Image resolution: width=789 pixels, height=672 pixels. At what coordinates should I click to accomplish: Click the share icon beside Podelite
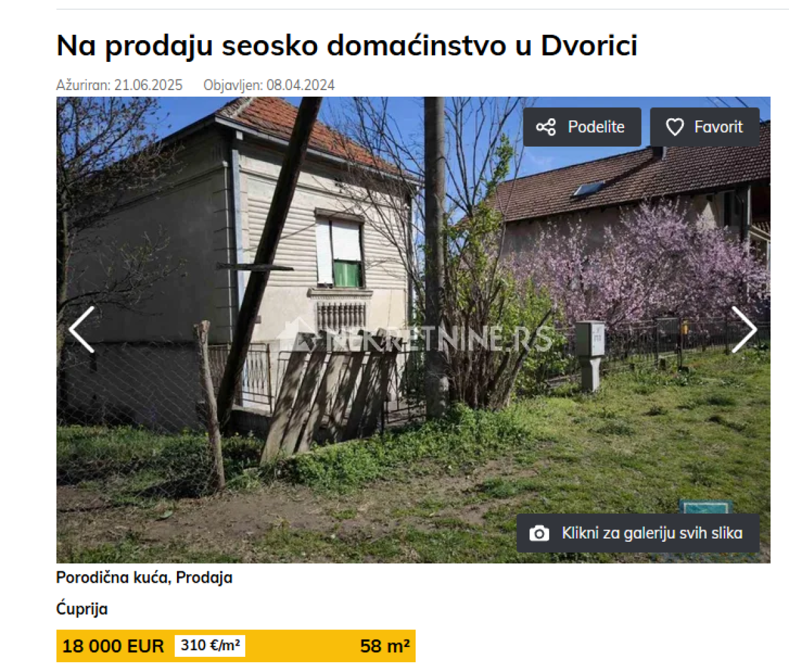pos(546,127)
